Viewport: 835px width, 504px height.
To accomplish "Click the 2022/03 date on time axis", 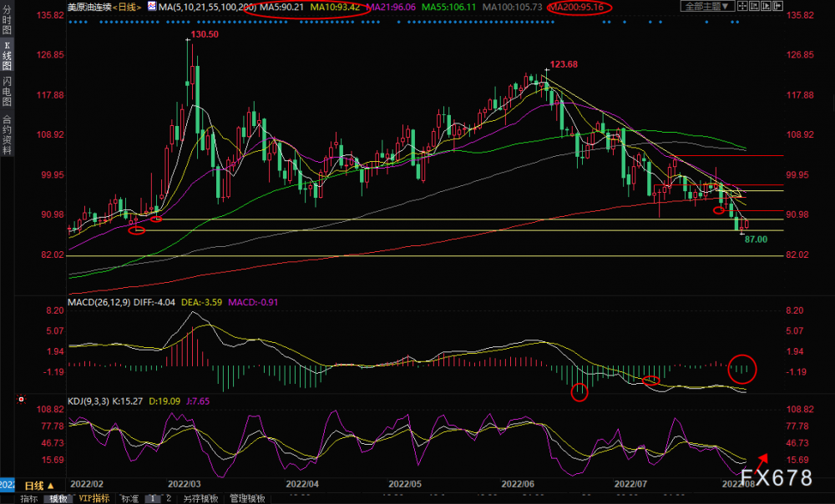I will click(x=185, y=484).
